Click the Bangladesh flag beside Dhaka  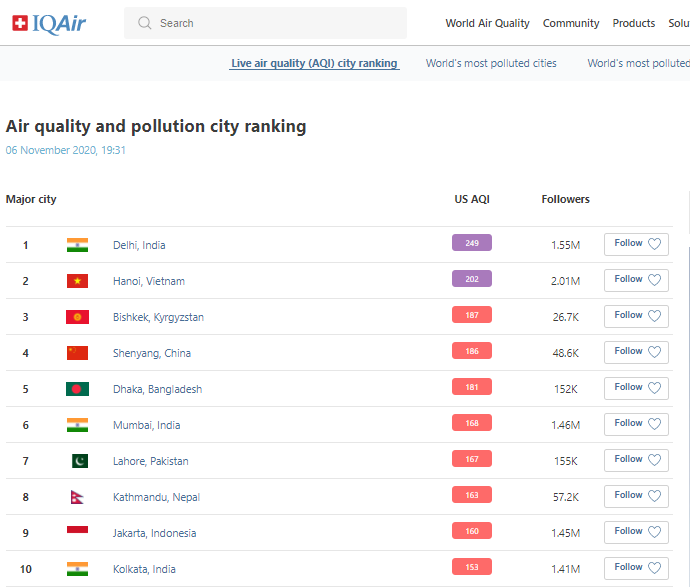(77, 389)
